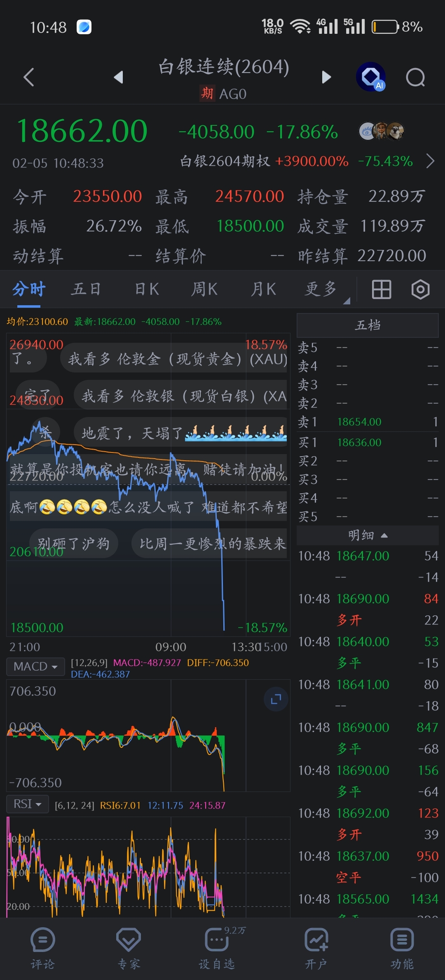Tap the battery 8% status indicator
This screenshot has height=980, width=445.
tap(397, 27)
